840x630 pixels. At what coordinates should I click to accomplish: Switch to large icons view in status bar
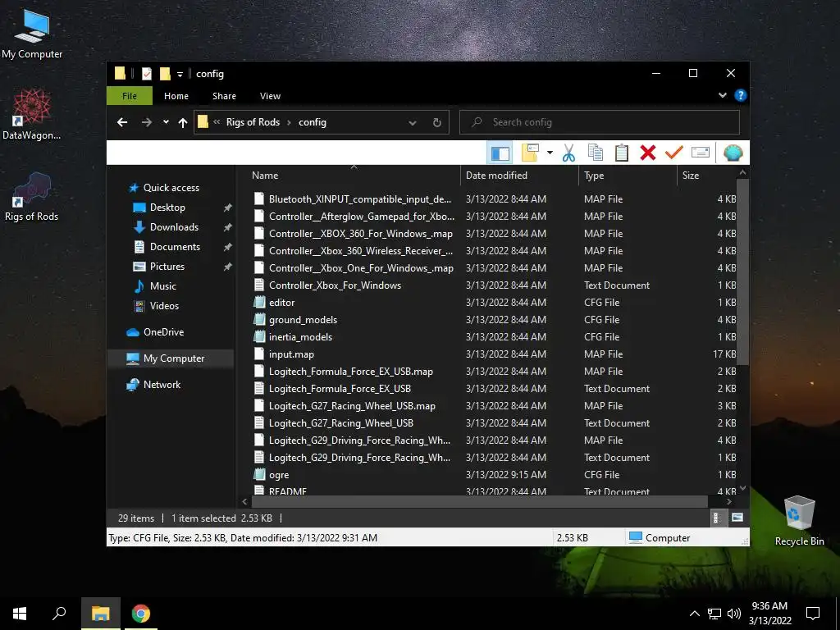click(737, 518)
